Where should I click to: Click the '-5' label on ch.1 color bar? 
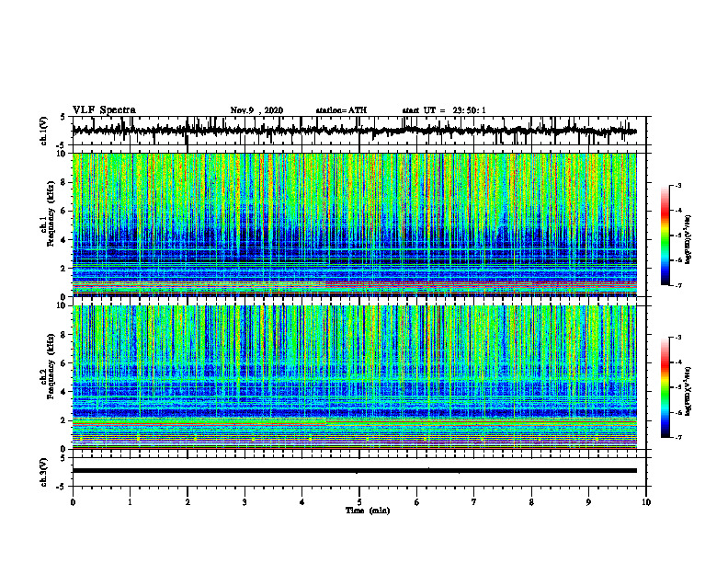pyautogui.click(x=677, y=236)
